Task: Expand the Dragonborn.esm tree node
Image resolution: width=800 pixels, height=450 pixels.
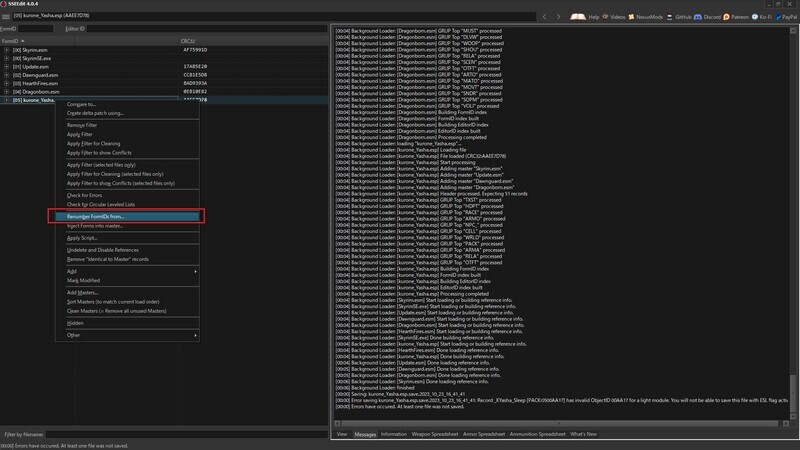Action: 6,92
